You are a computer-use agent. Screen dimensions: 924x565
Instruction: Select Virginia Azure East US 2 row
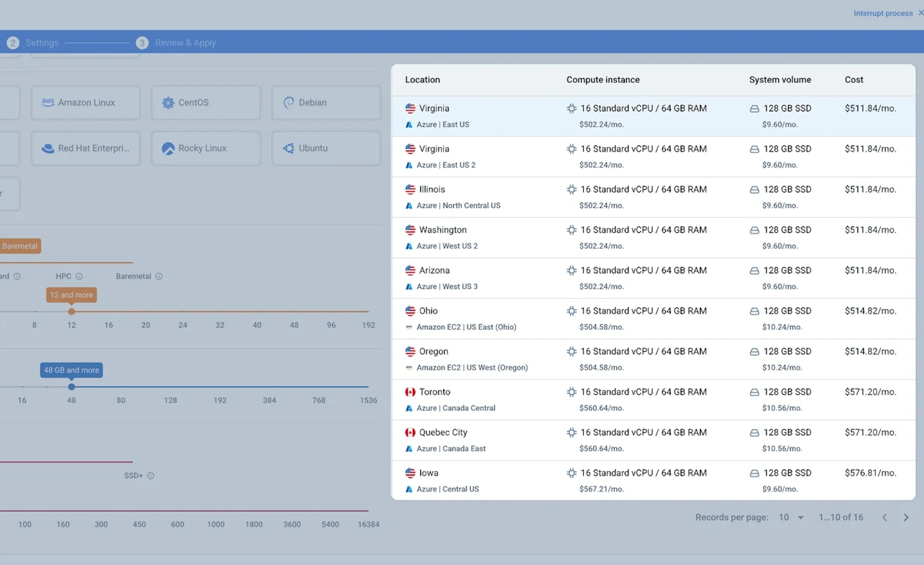click(653, 157)
